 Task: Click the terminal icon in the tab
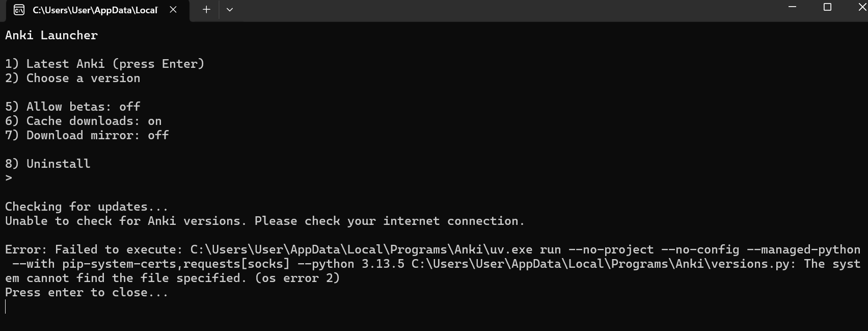point(19,10)
